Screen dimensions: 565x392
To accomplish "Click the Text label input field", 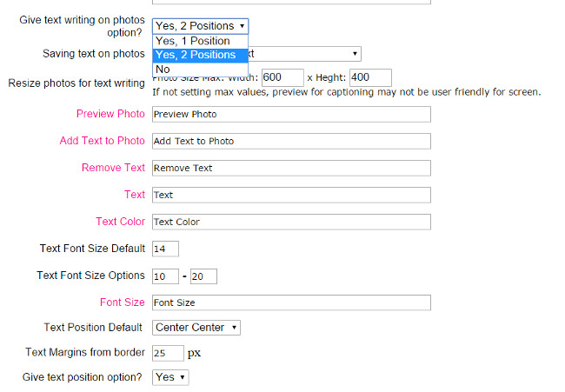I will click(x=291, y=195).
